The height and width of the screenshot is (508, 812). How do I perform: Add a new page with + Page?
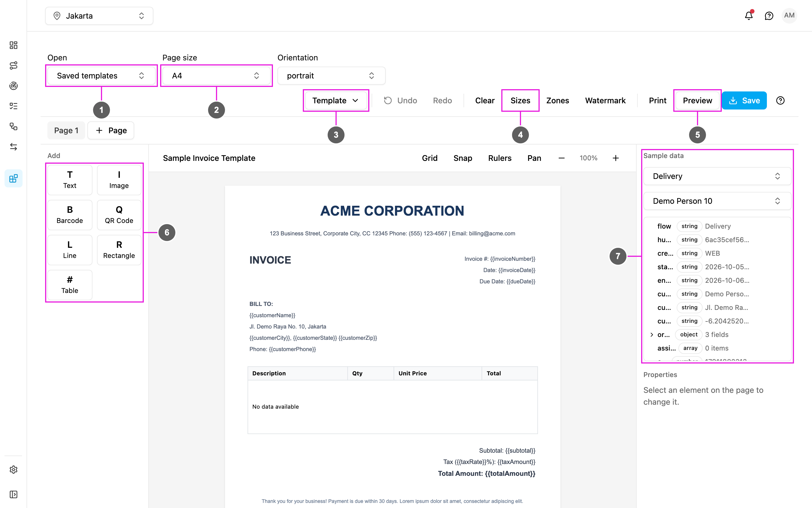tap(111, 130)
